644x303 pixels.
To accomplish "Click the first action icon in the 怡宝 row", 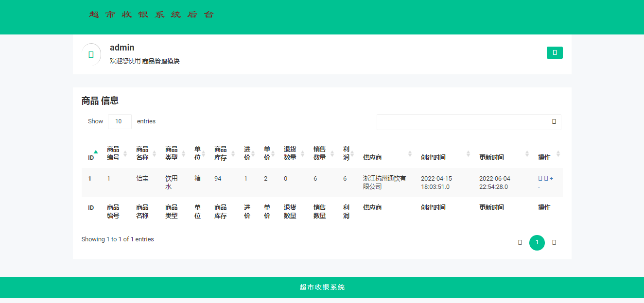I will pyautogui.click(x=540, y=178).
